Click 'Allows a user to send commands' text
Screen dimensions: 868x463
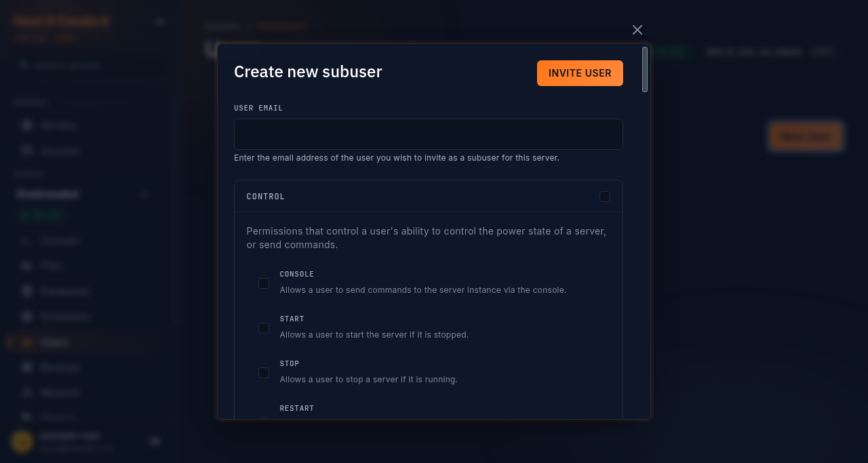(x=423, y=290)
